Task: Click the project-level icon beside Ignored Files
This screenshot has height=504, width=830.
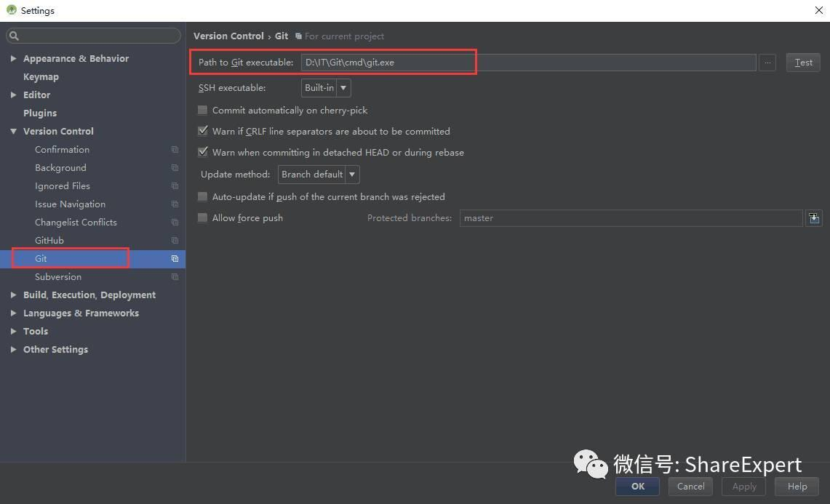Action: (175, 186)
